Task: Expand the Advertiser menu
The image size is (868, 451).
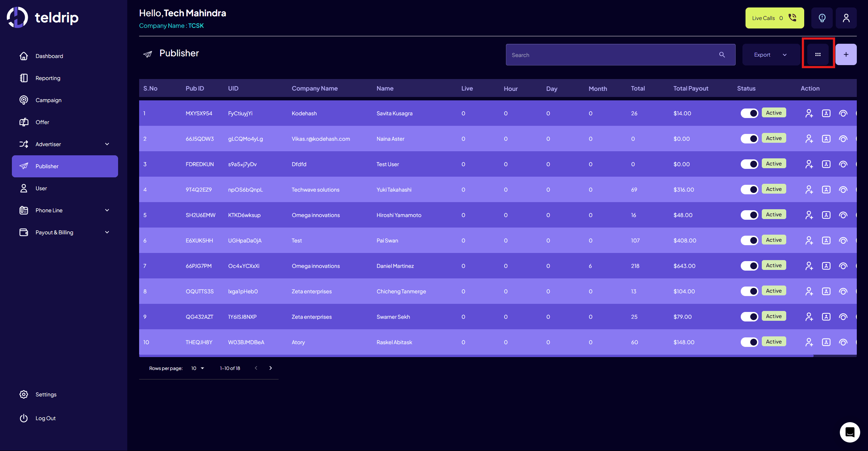Action: tap(106, 144)
